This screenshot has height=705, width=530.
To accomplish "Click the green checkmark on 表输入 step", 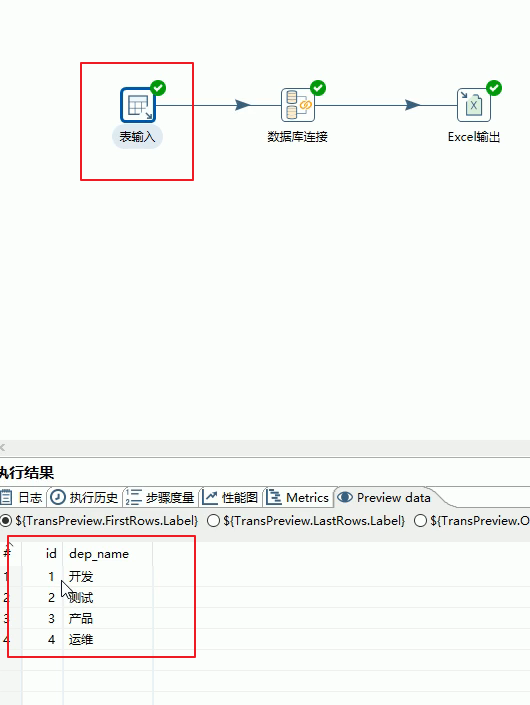I will click(x=158, y=88).
